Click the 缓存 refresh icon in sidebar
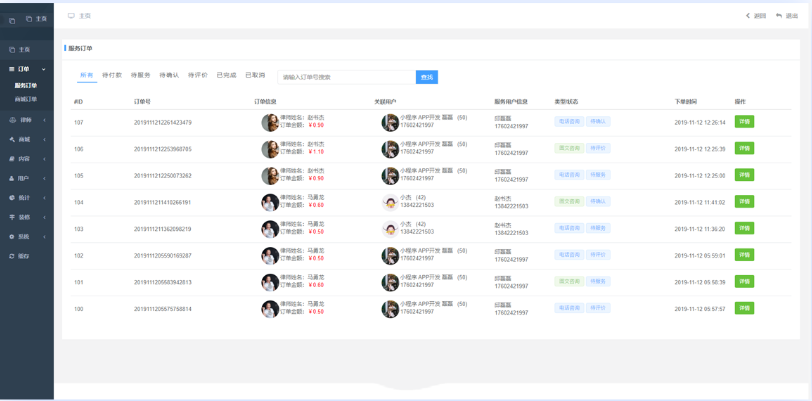This screenshot has height=401, width=812. (x=12, y=256)
